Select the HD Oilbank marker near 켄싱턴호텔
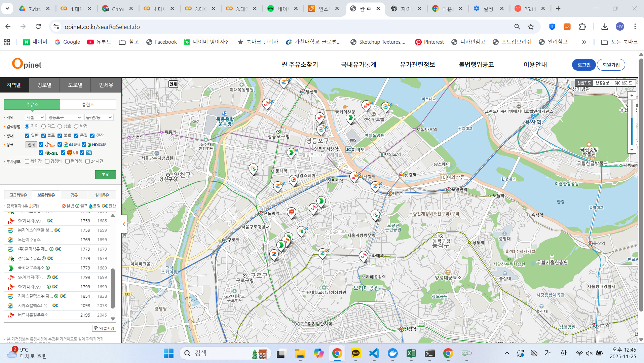 [x=350, y=118]
